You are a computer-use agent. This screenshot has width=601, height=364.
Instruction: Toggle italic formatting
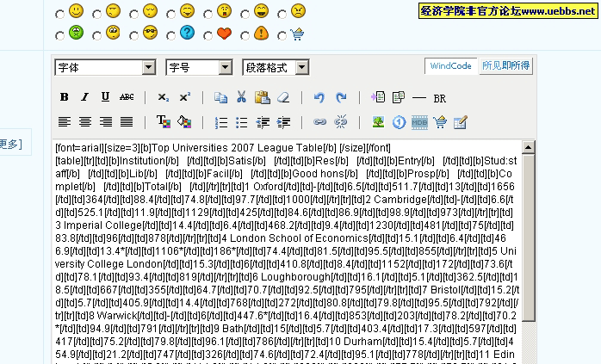[x=84, y=97]
